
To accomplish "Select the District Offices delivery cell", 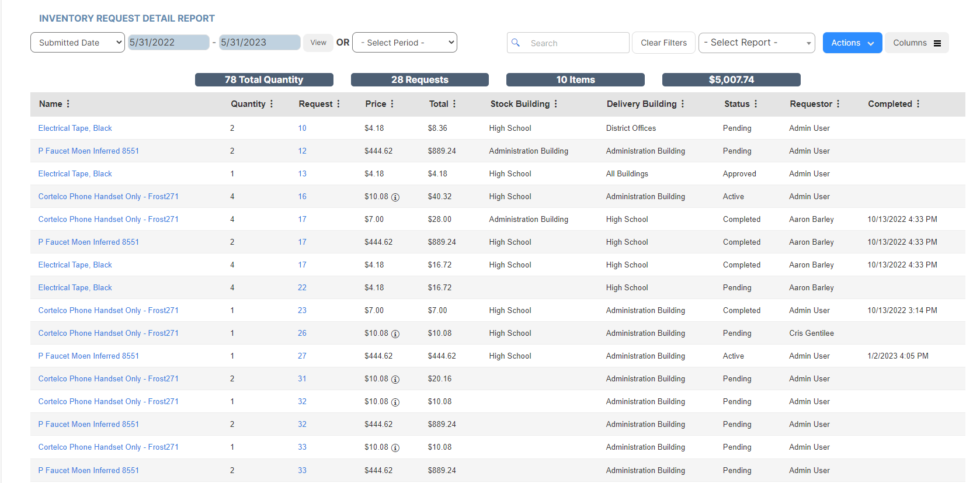I will [631, 128].
